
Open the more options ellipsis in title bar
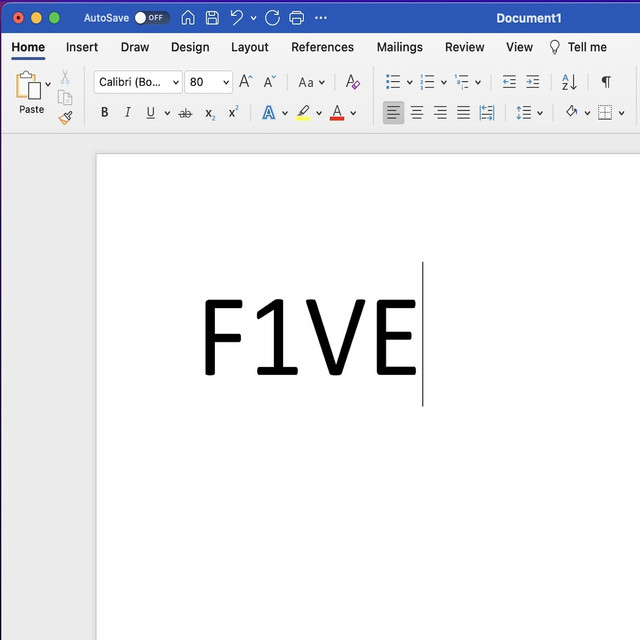pyautogui.click(x=321, y=18)
